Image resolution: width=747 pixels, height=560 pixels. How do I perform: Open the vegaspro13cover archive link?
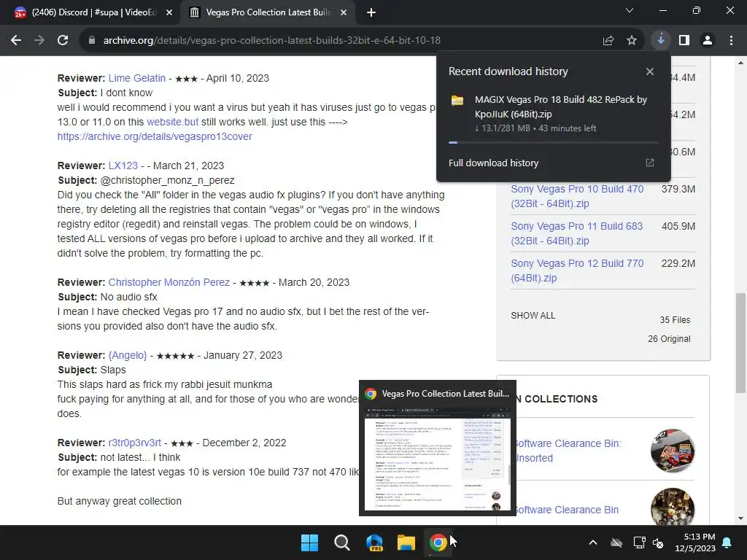155,136
